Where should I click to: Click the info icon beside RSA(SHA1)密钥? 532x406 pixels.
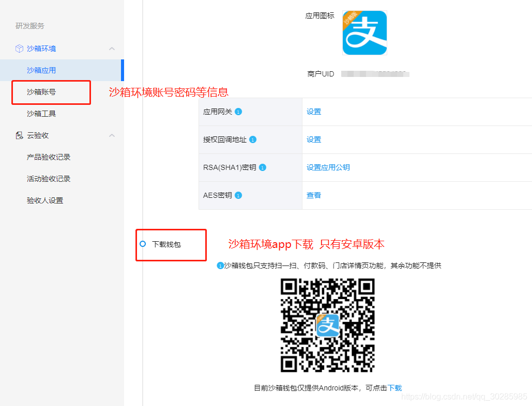[x=263, y=167]
